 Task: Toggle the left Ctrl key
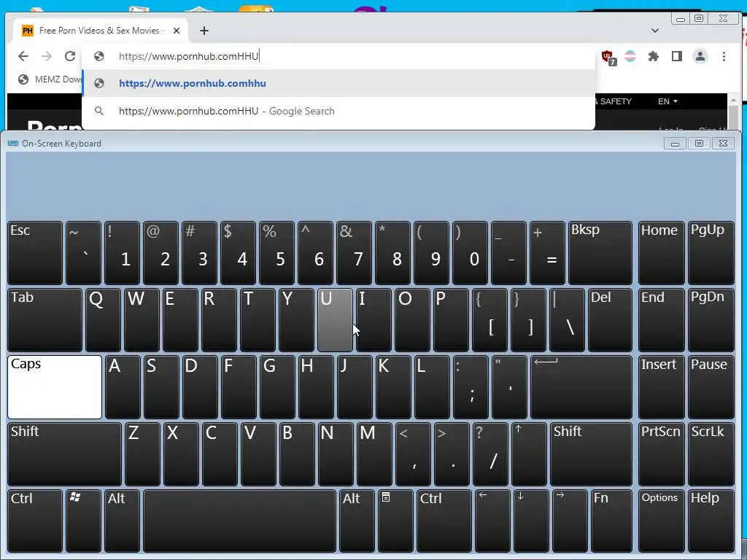click(x=35, y=521)
